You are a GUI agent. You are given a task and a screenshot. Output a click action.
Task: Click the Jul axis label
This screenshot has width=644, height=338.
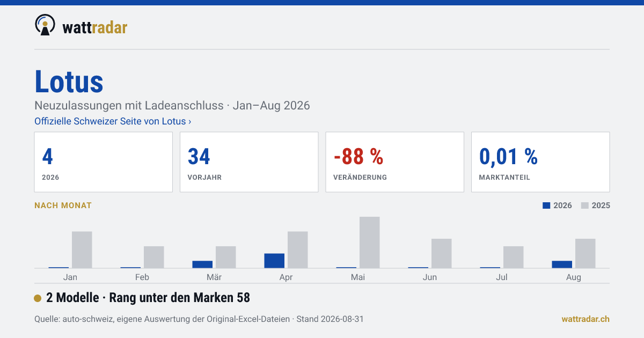[x=502, y=277]
